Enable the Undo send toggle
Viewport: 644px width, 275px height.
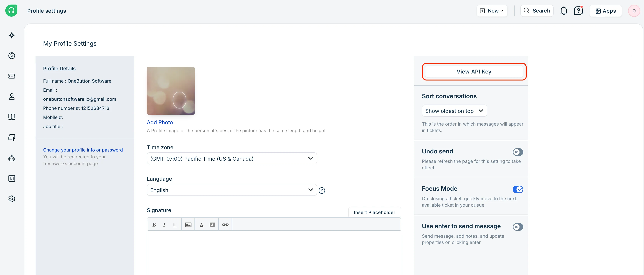tap(518, 152)
